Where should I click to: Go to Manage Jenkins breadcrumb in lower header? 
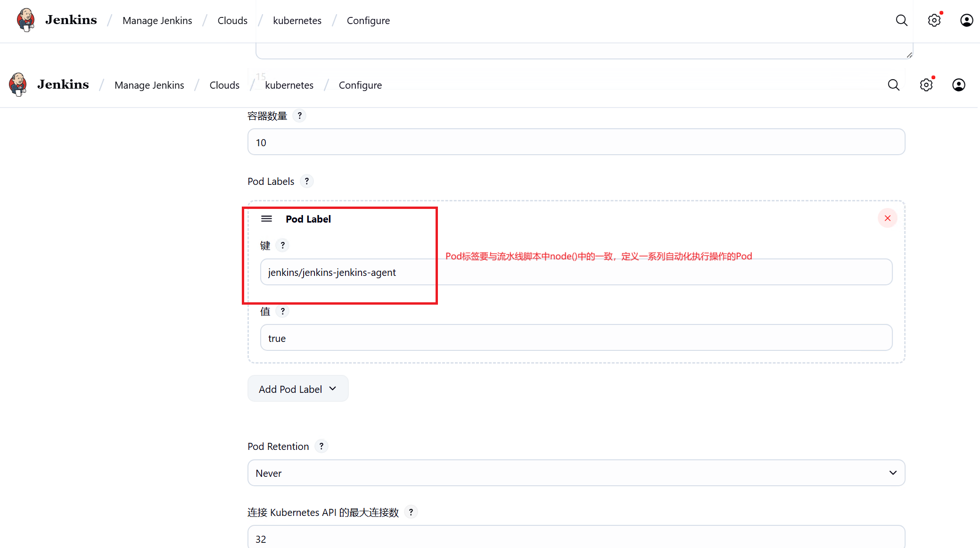[x=149, y=85]
